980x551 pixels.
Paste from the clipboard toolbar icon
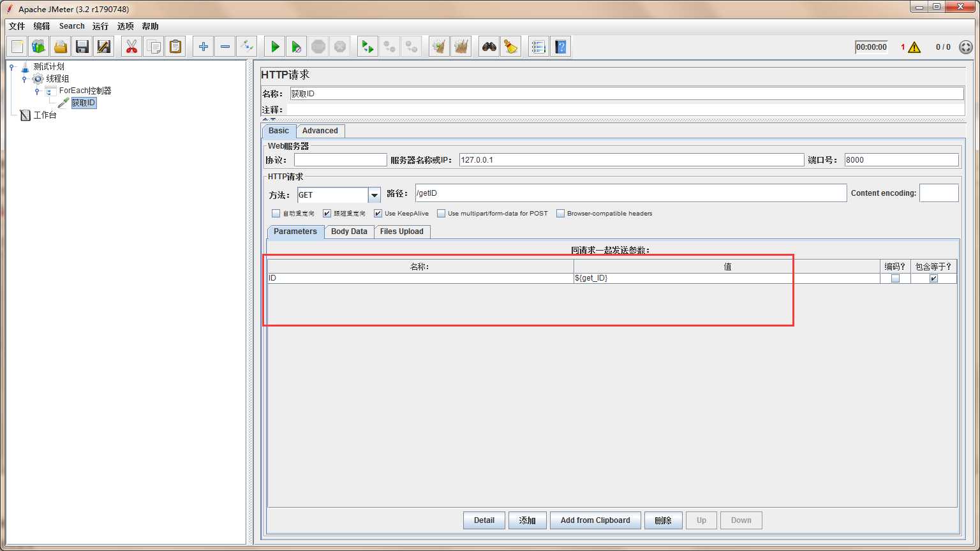tap(175, 47)
